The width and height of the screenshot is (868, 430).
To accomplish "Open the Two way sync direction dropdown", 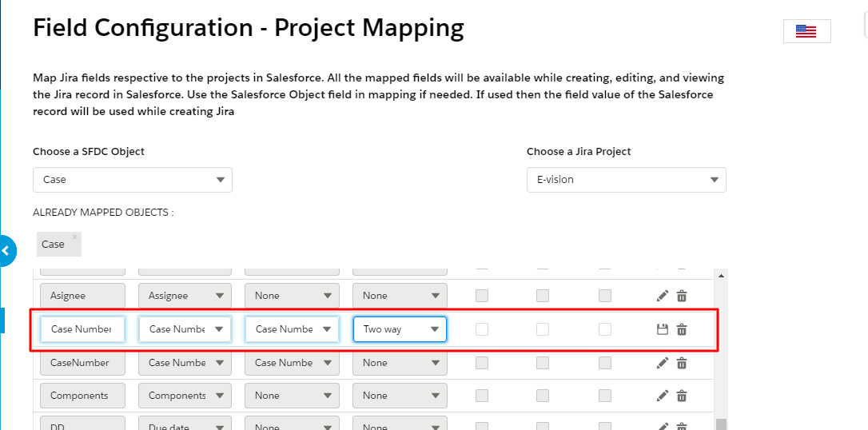I will 400,329.
